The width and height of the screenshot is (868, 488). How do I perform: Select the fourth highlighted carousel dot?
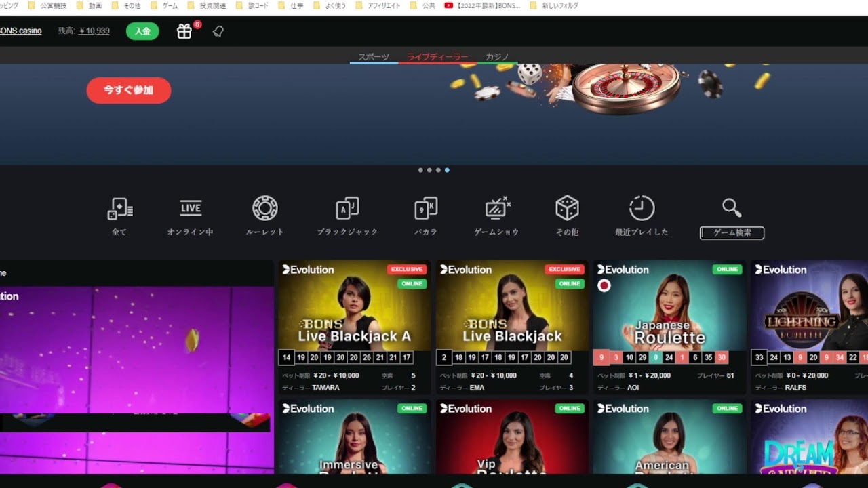pyautogui.click(x=447, y=170)
